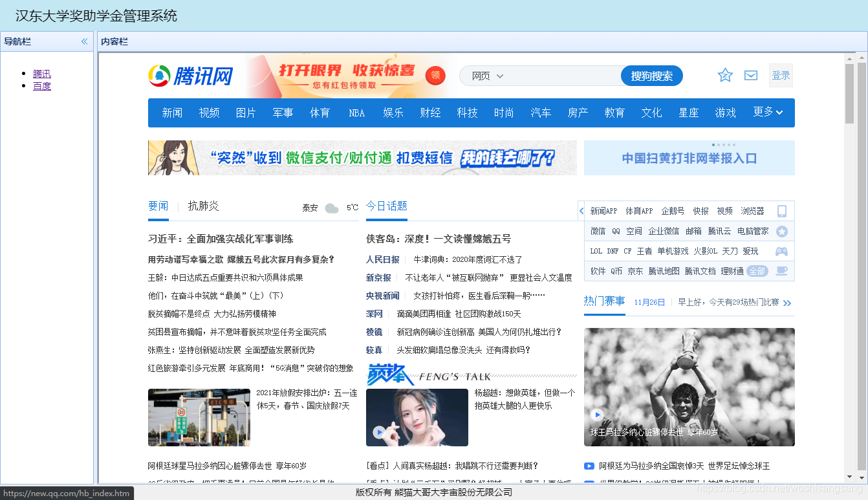The image size is (868, 500).
Task: Open the 腾讯 link in the sidebar
Action: pos(41,73)
